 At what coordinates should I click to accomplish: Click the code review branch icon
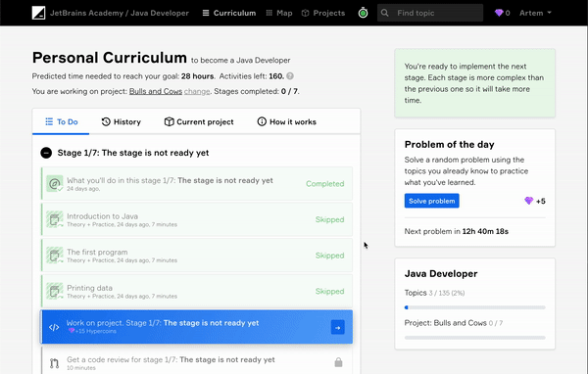(54, 363)
